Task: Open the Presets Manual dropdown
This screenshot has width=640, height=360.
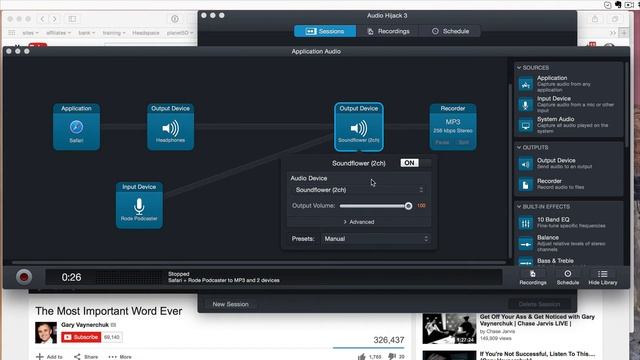Action: [x=376, y=239]
